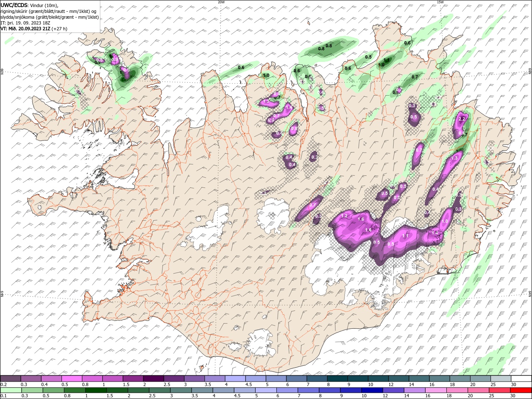Pick the light lavender 4–4.5 upper swatch
Screen dimensions: 532x399
[x=235, y=379]
